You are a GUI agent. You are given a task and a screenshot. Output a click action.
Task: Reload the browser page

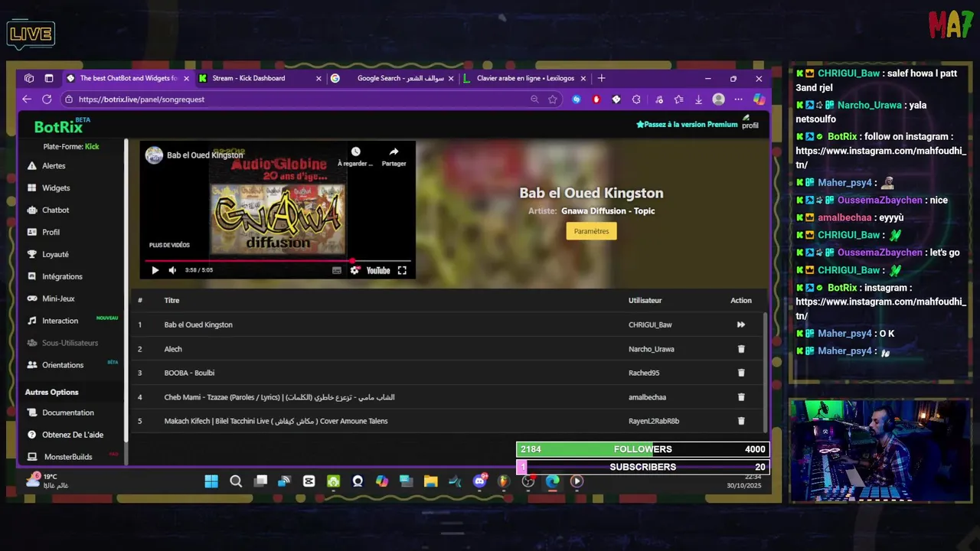coord(47,99)
